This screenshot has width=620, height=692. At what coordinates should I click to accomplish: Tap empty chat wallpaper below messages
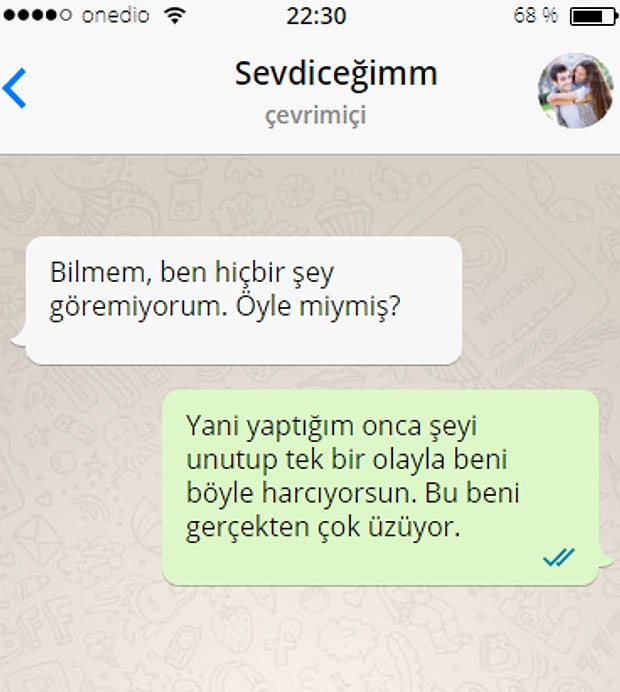tap(310, 640)
